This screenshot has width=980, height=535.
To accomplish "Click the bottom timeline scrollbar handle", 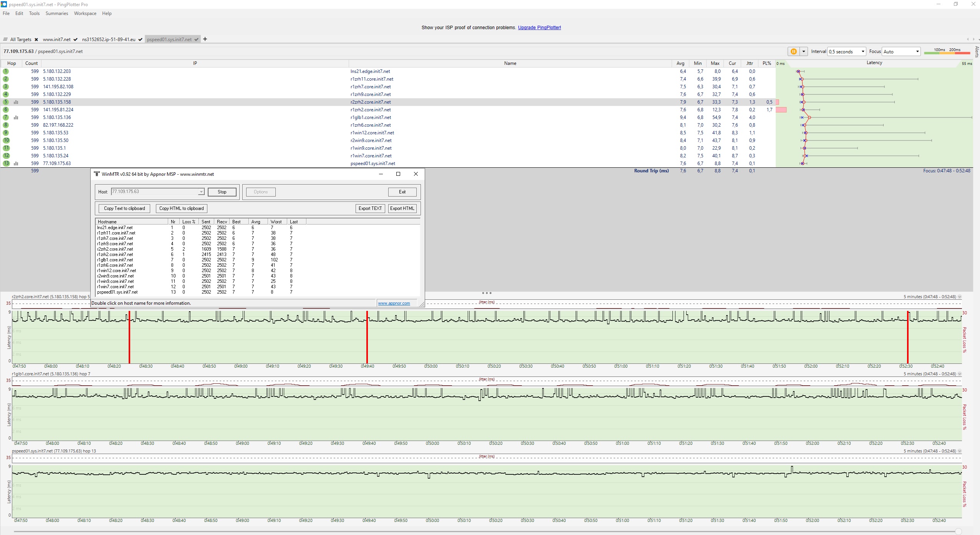I will point(958,531).
